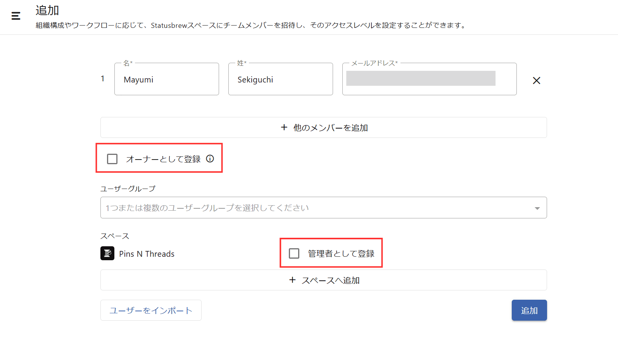Click the plus icon in スペースへ追加
The width and height of the screenshot is (618, 364).
(x=293, y=280)
